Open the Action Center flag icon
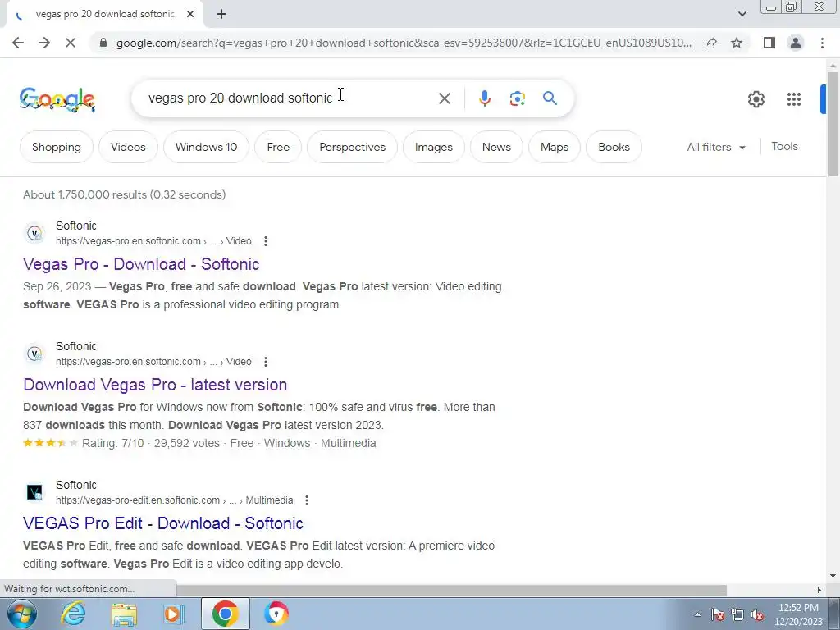Image resolution: width=840 pixels, height=630 pixels. pyautogui.click(x=717, y=614)
